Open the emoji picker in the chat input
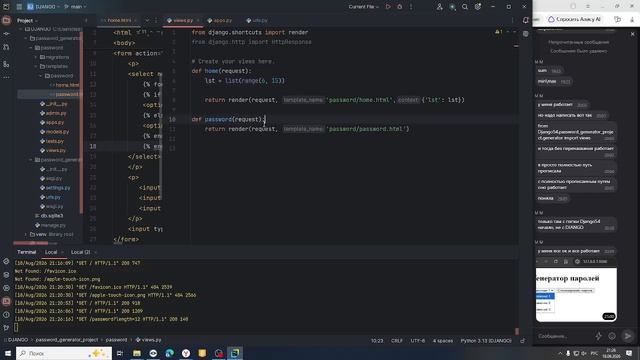The width and height of the screenshot is (640, 360). tap(612, 336)
